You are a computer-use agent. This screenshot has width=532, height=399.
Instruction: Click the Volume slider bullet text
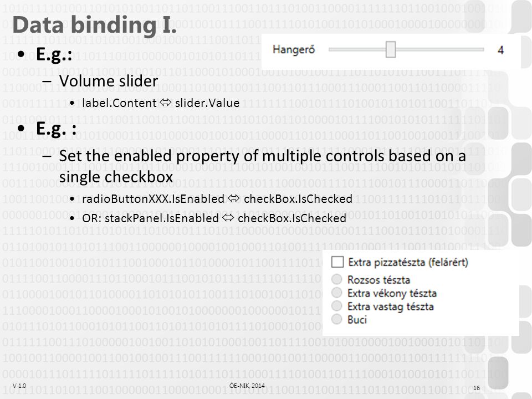109,81
